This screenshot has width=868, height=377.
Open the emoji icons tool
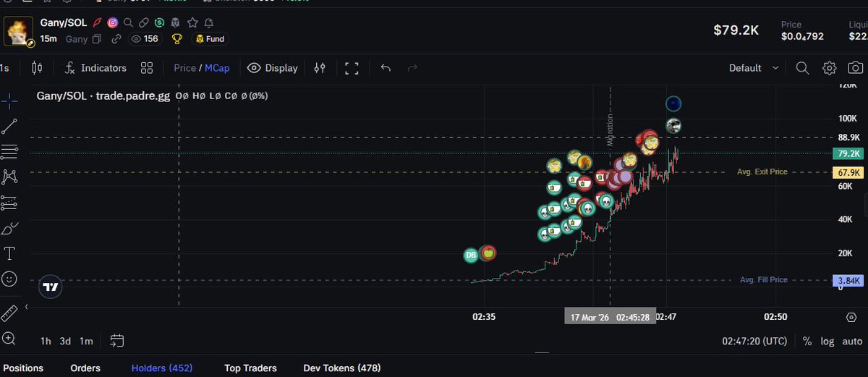(x=9, y=279)
